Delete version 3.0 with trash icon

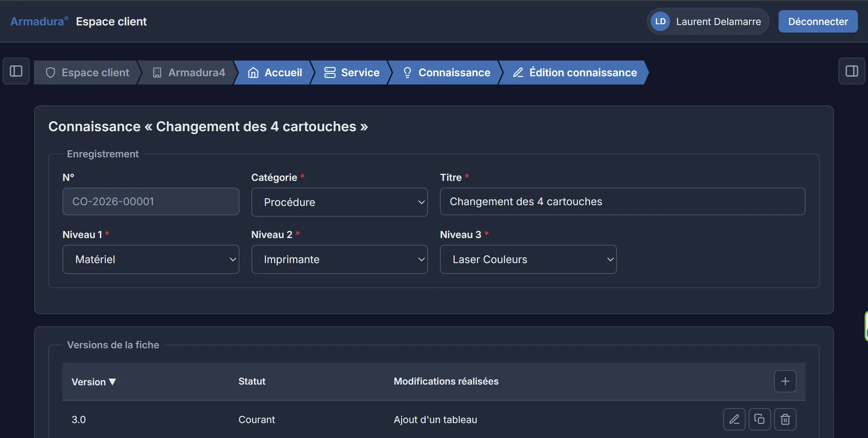pyautogui.click(x=785, y=419)
